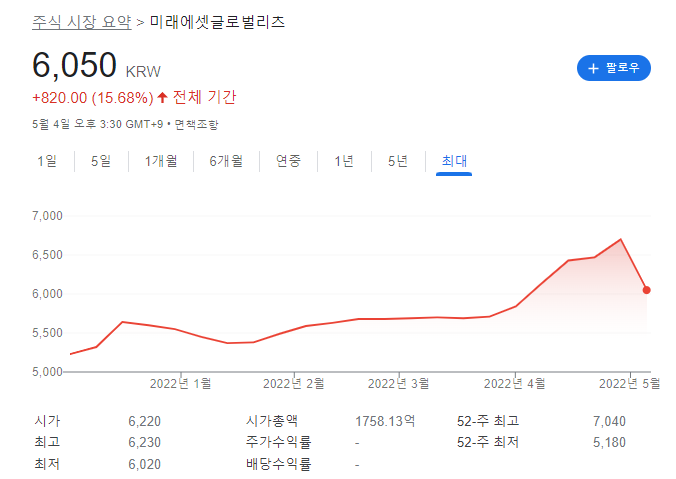676x479 pixels.
Task: Click the +820.00 (15.68%) change text
Action: click(x=93, y=98)
